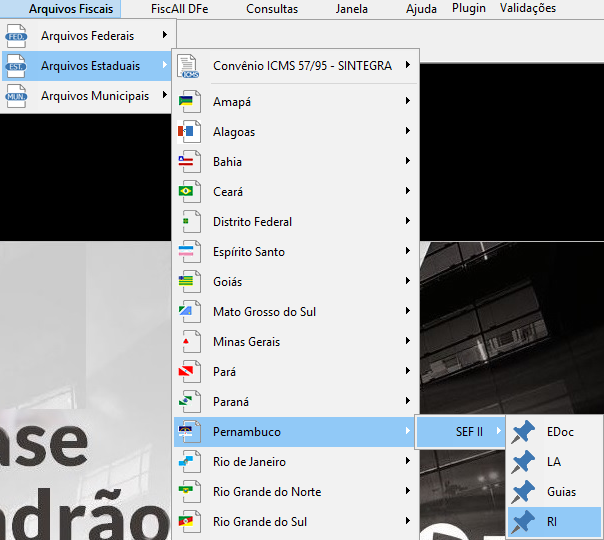
Task: Select the SEF II submenu entry
Action: (x=461, y=432)
